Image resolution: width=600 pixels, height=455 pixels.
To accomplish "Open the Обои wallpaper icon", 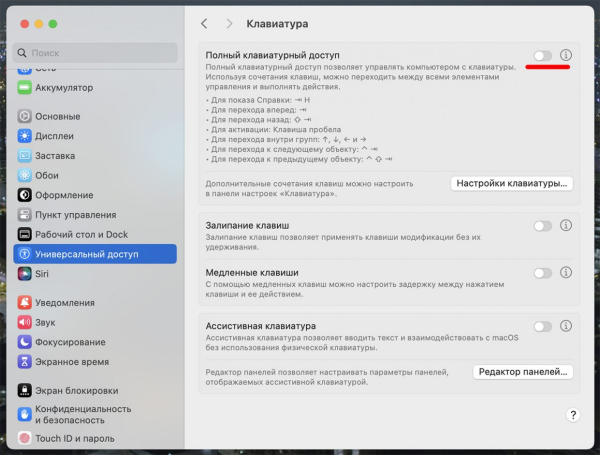I will point(24,175).
